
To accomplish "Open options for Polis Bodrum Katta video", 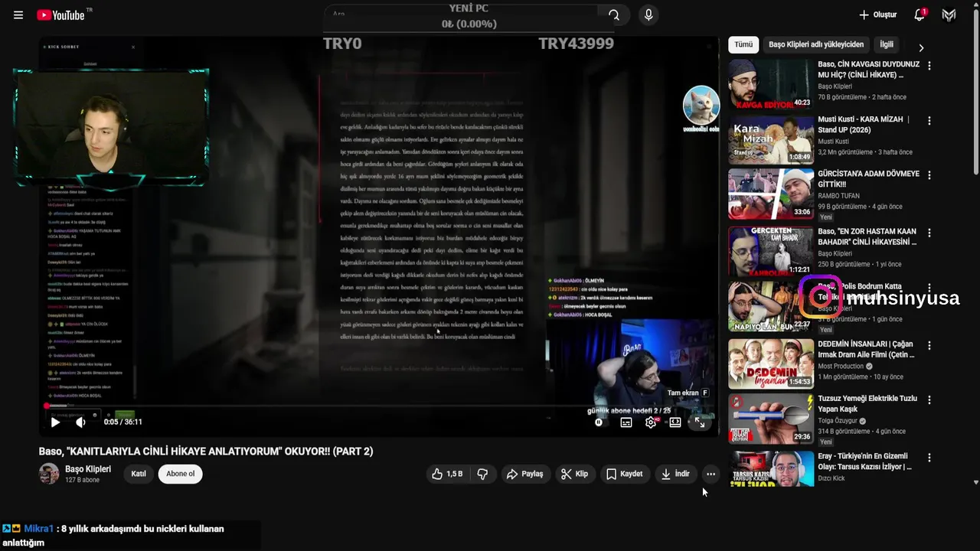I will tap(929, 288).
